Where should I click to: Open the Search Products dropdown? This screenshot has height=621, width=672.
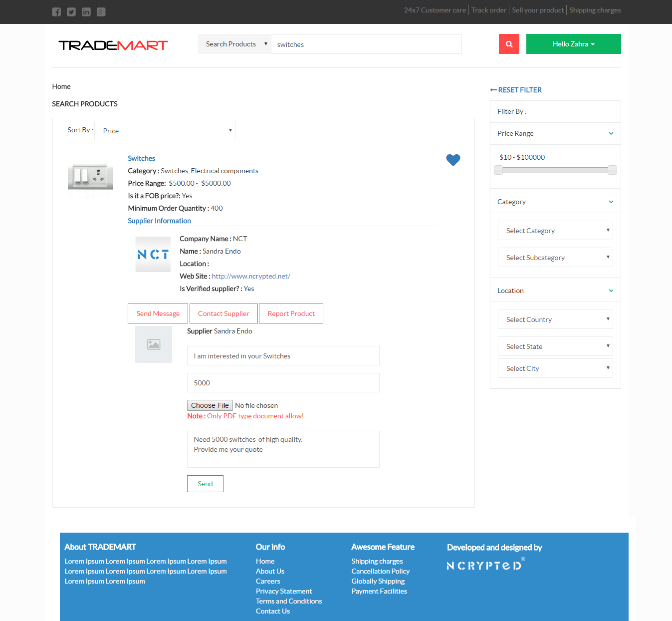tap(234, 44)
